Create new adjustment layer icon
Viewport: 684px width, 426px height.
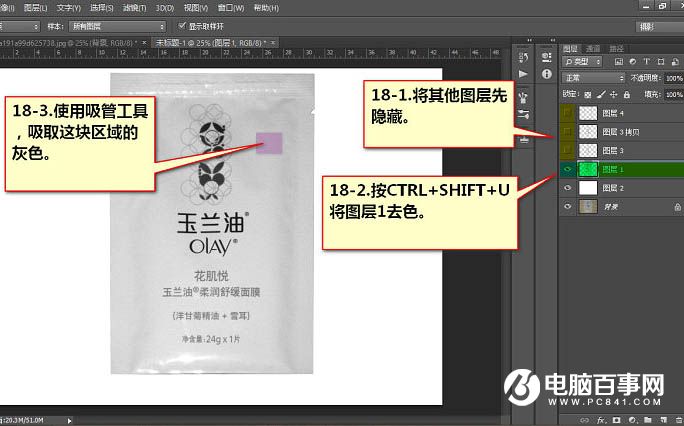631,420
